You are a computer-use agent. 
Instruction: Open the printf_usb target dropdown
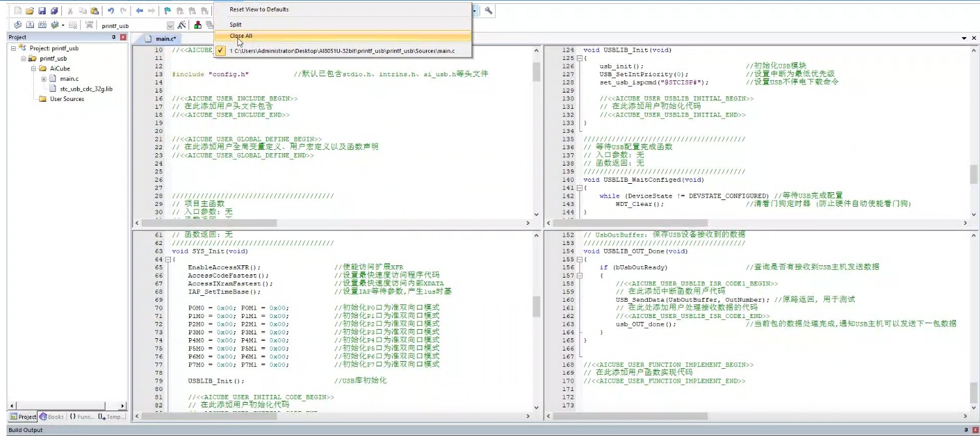pyautogui.click(x=170, y=26)
